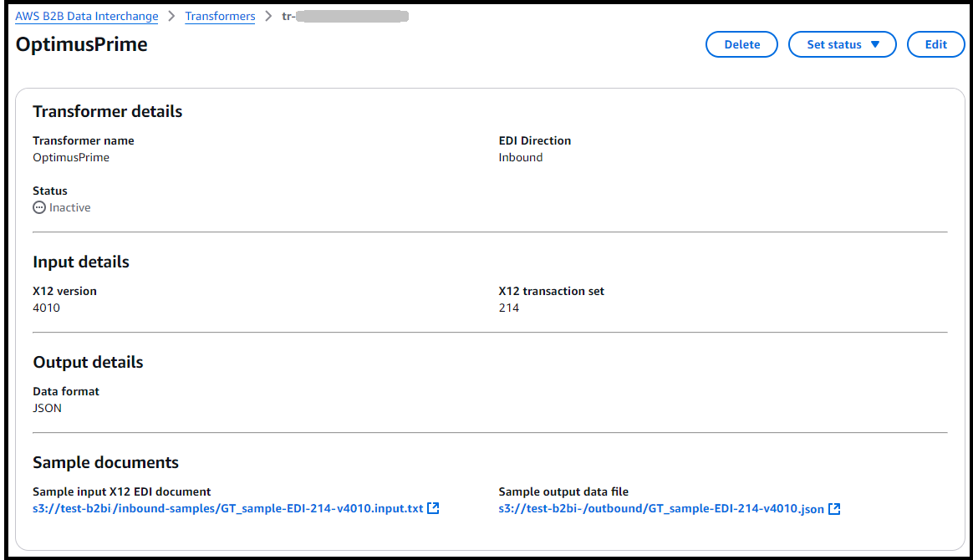This screenshot has height=560, width=973.
Task: Delete the OptimusPrime transformer
Action: 741,44
